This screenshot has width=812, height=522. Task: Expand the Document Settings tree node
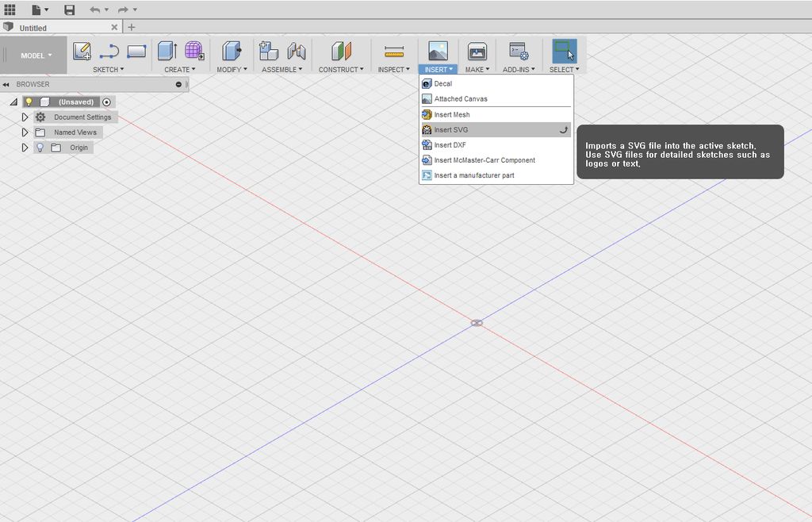click(25, 117)
